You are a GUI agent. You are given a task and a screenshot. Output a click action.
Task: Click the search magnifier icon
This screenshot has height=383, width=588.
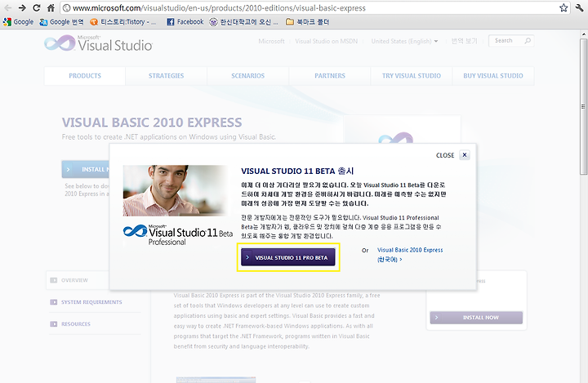528,41
